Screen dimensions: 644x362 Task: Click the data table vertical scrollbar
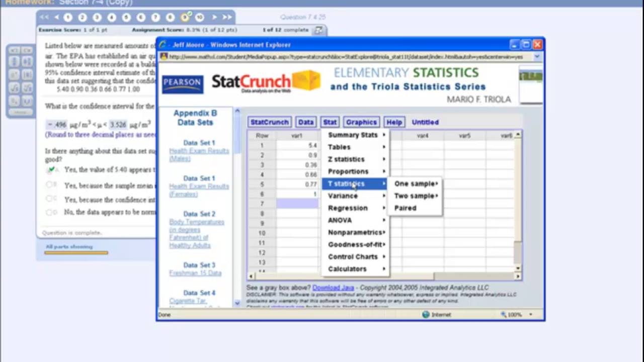tap(518, 201)
